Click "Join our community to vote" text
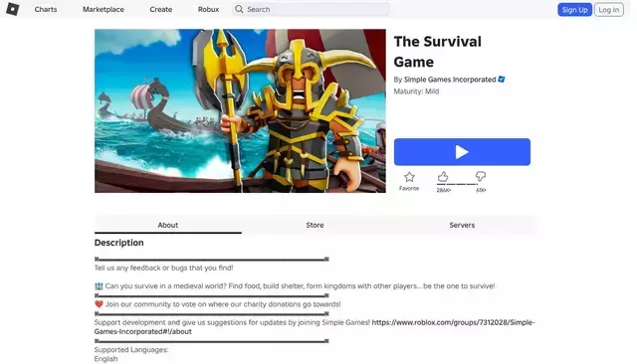The width and height of the screenshot is (637, 364). 223,304
